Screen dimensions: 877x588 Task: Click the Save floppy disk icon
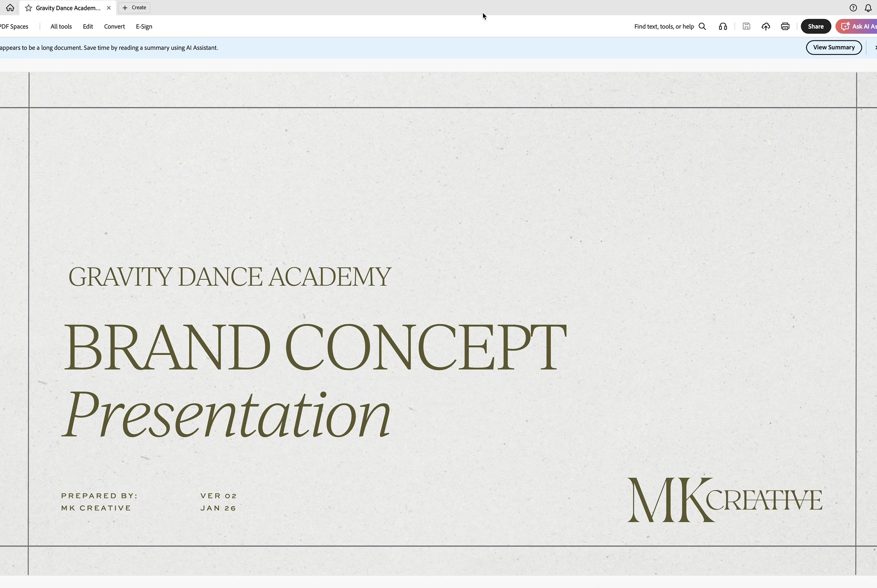[x=746, y=27]
